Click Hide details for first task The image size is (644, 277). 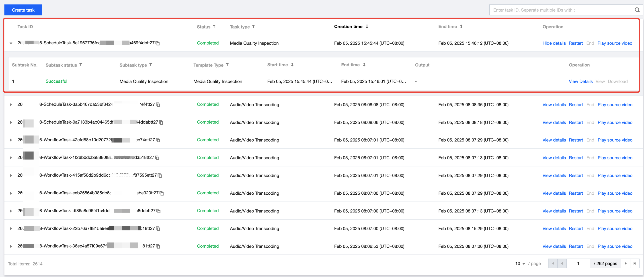point(554,43)
